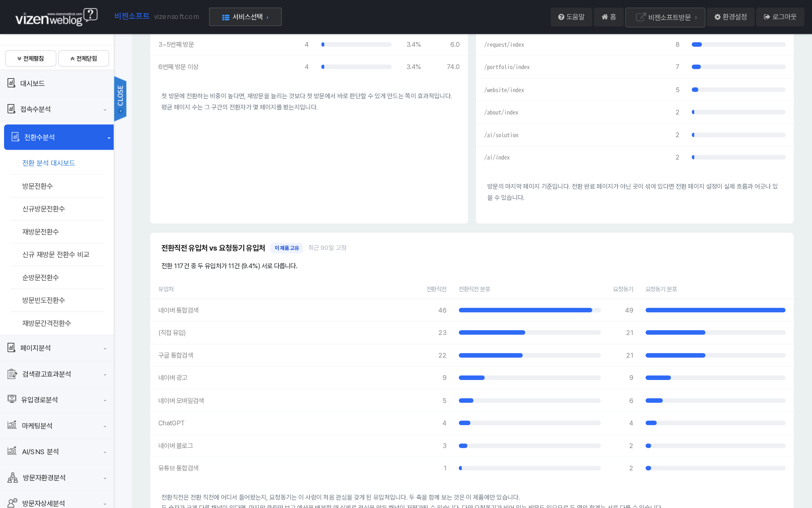Viewport: 812px width, 508px height.
Task: Open the 재방문간격전환수 submenu item
Action: (47, 323)
